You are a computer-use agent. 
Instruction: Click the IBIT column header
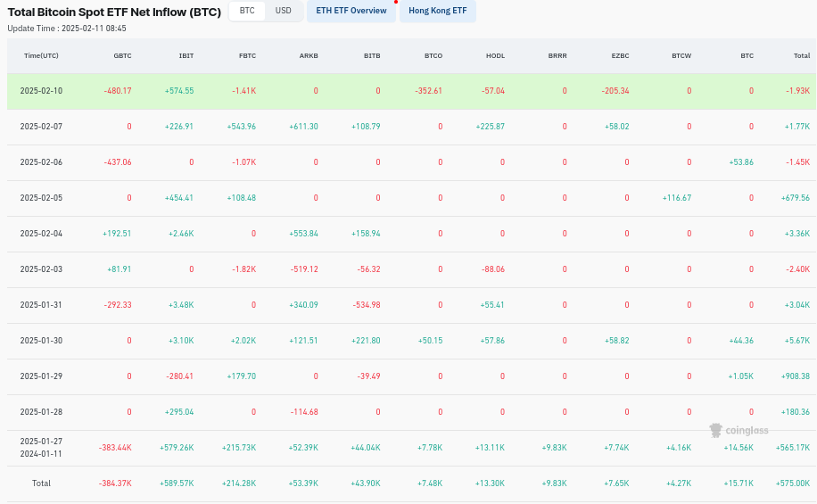pos(186,56)
